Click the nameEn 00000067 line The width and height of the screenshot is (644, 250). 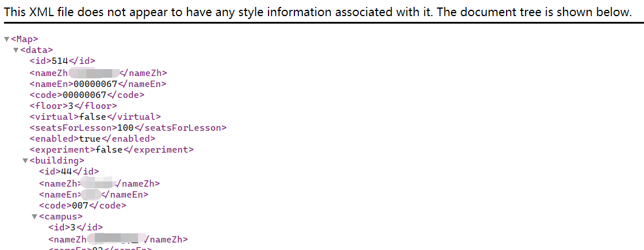tap(98, 84)
